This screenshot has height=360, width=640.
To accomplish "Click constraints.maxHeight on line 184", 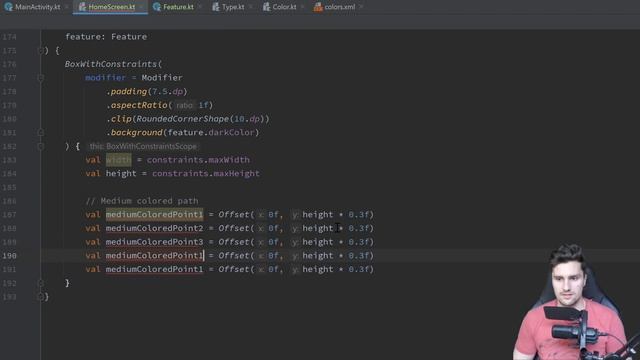I will 206,173.
